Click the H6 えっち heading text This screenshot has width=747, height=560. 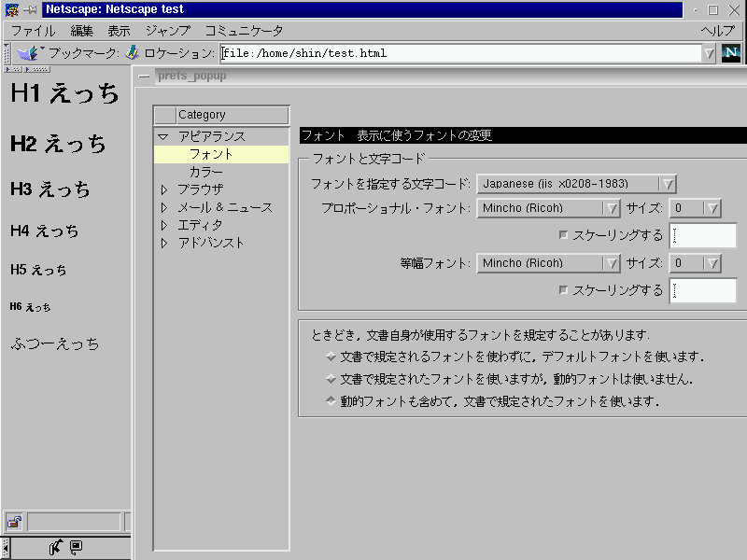click(x=30, y=307)
